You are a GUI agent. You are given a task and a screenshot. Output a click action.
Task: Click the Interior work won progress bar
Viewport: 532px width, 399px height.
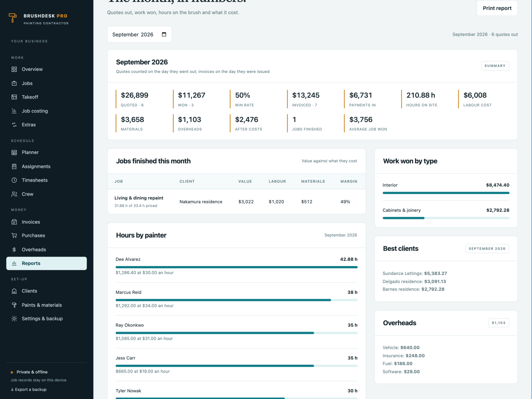pyautogui.click(x=446, y=193)
